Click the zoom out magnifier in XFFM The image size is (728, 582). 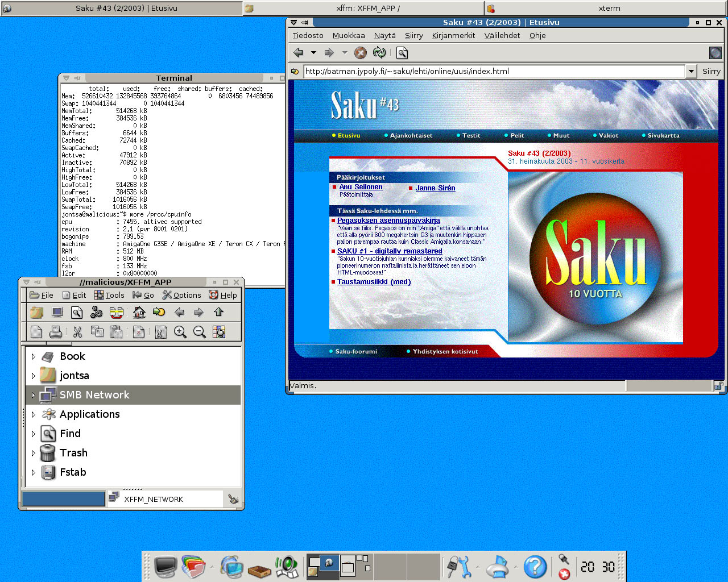[x=200, y=332]
